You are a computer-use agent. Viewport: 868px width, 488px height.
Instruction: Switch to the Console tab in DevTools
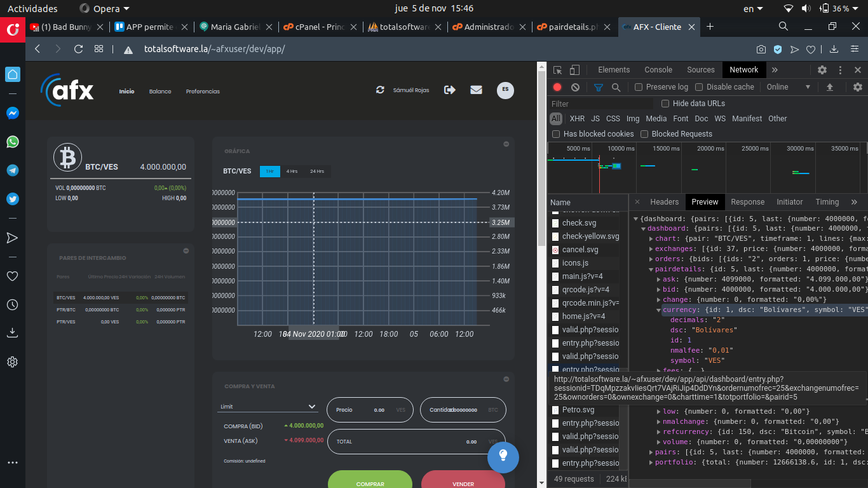pos(658,70)
